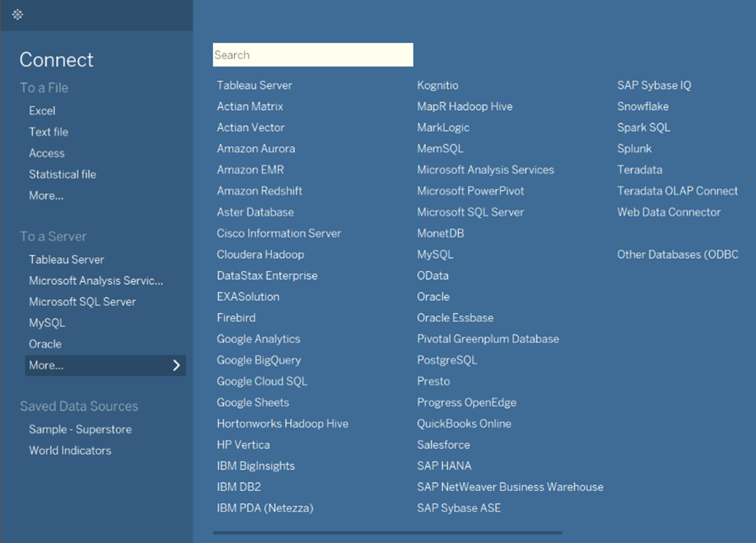Image resolution: width=756 pixels, height=543 pixels.
Task: Select Excel file connection
Action: [x=42, y=111]
